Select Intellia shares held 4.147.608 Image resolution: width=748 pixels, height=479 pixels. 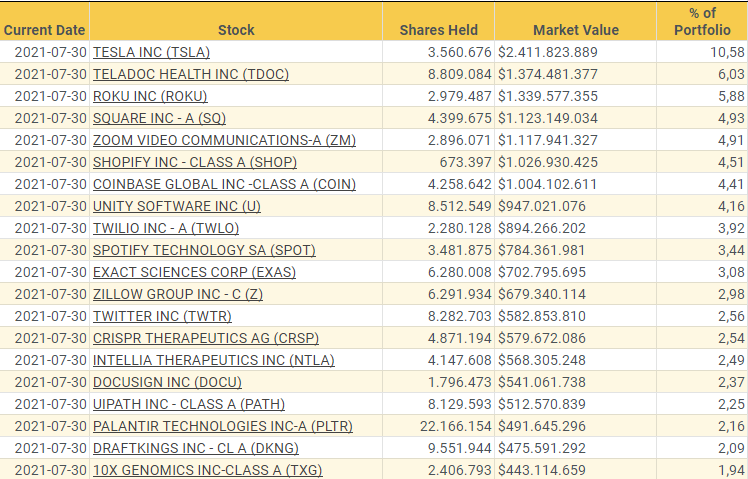point(459,359)
